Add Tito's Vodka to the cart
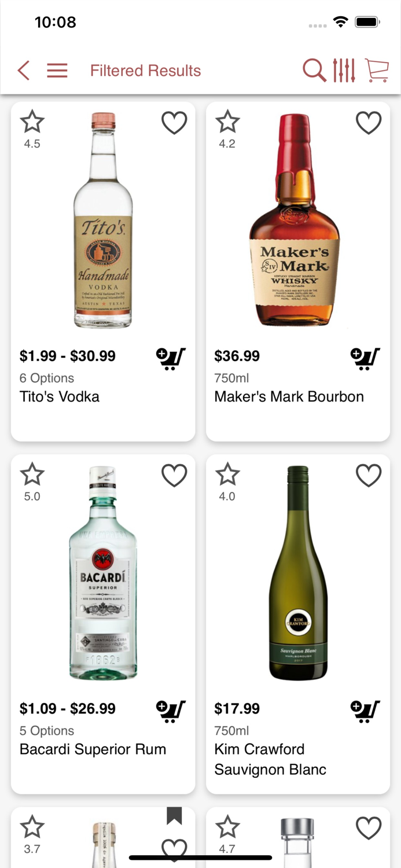The image size is (401, 868). coord(170,359)
